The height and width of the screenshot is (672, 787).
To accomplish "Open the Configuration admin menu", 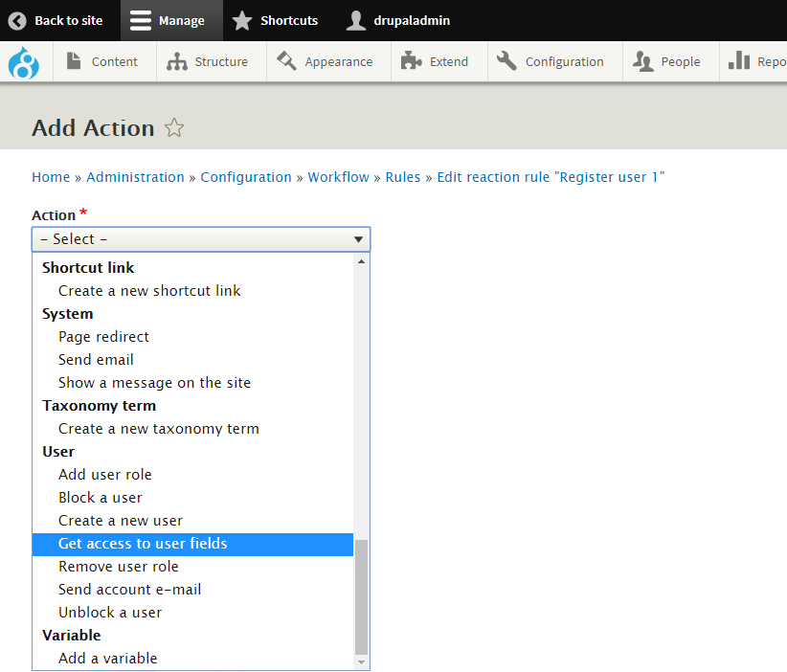I will (551, 62).
